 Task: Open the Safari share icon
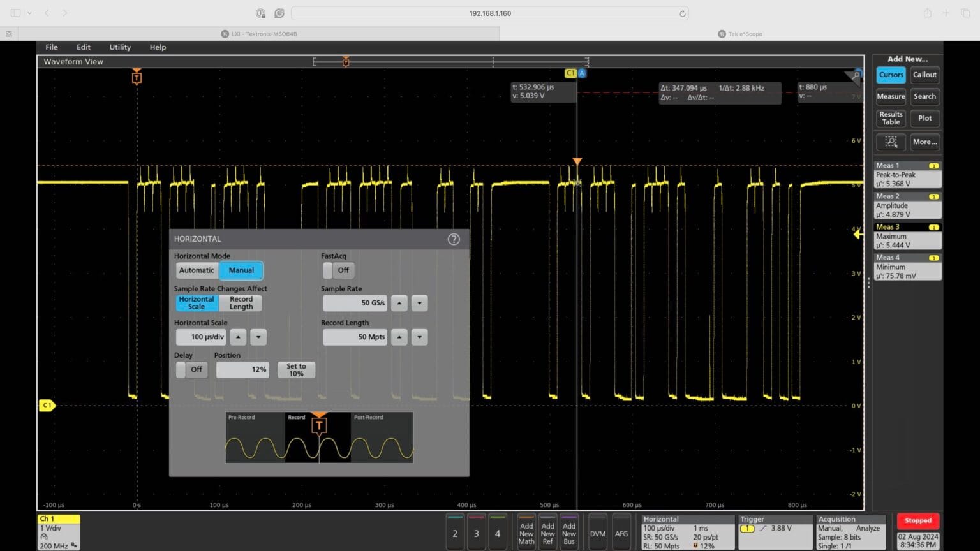tap(928, 13)
